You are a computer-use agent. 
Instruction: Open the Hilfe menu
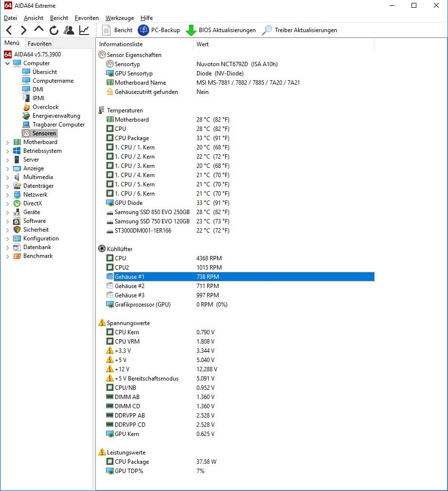click(146, 18)
